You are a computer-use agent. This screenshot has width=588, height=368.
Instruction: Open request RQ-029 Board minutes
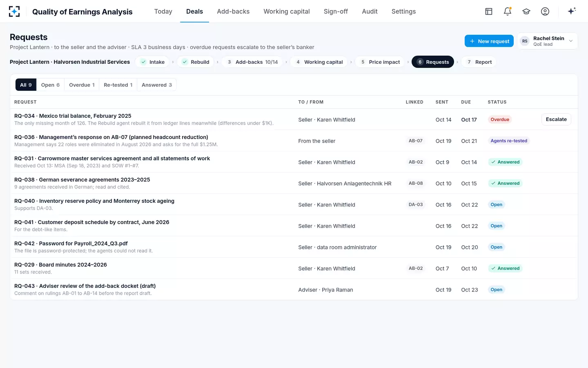[x=294, y=268]
